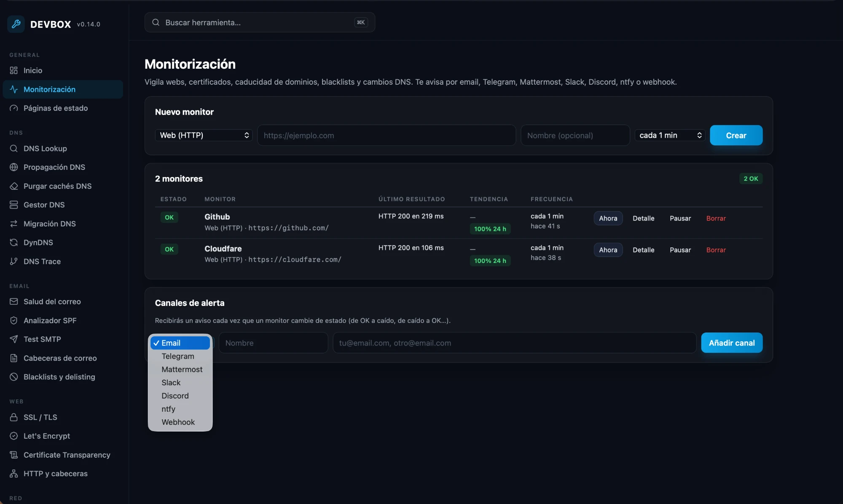The image size is (843, 504).
Task: Pause the Github monitor
Action: (680, 218)
